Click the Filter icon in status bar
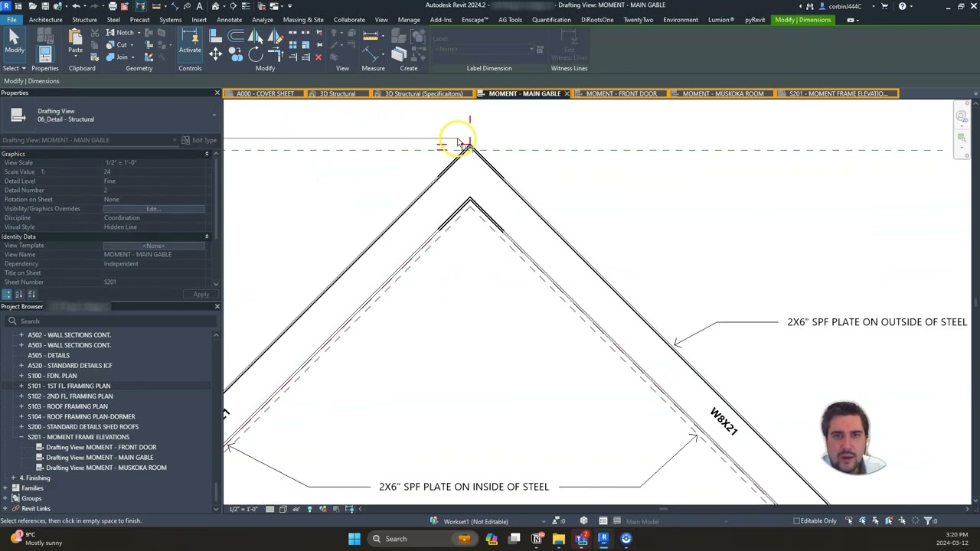Viewport: 980px width, 551px height. coord(929,521)
